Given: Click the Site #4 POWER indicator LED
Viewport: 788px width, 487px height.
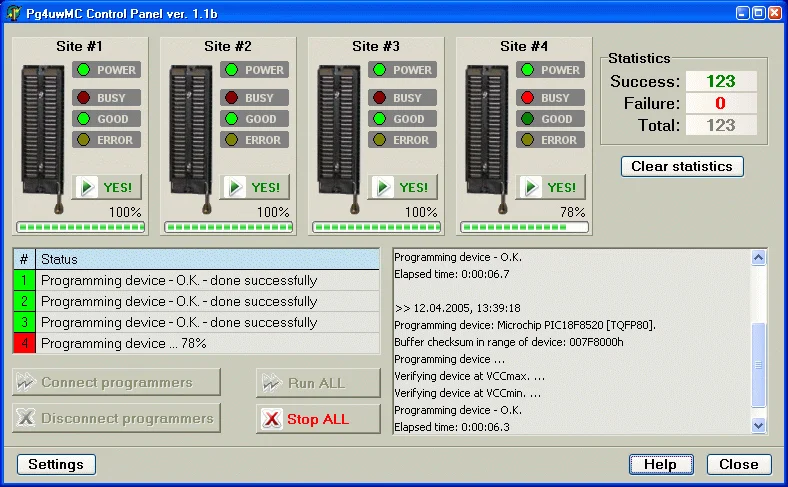Looking at the screenshot, I should (x=528, y=70).
